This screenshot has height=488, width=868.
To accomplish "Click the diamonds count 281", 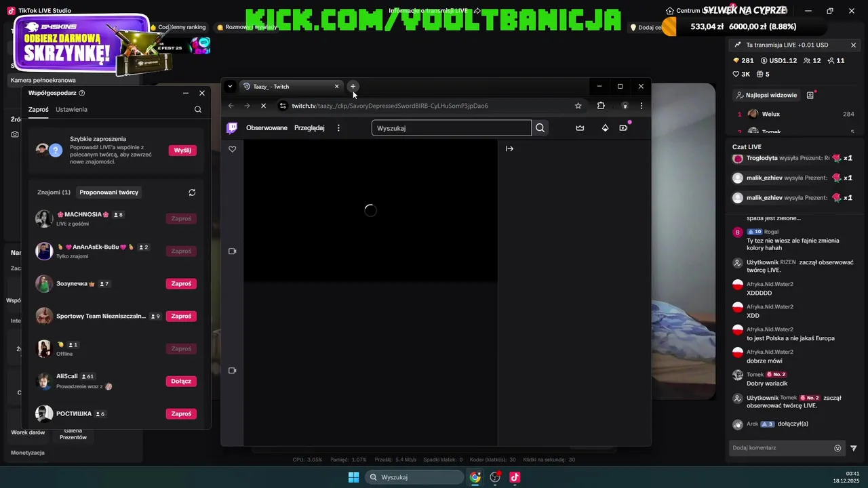I will tap(743, 60).
